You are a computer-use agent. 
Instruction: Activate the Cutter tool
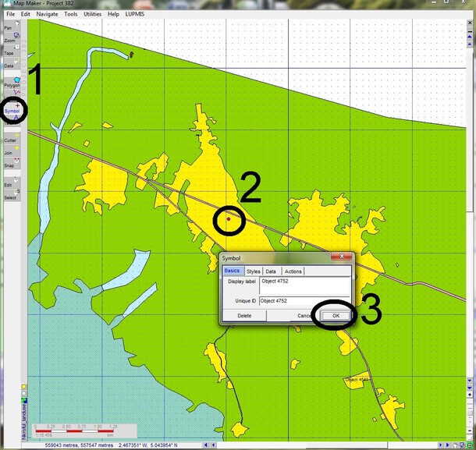click(x=9, y=140)
